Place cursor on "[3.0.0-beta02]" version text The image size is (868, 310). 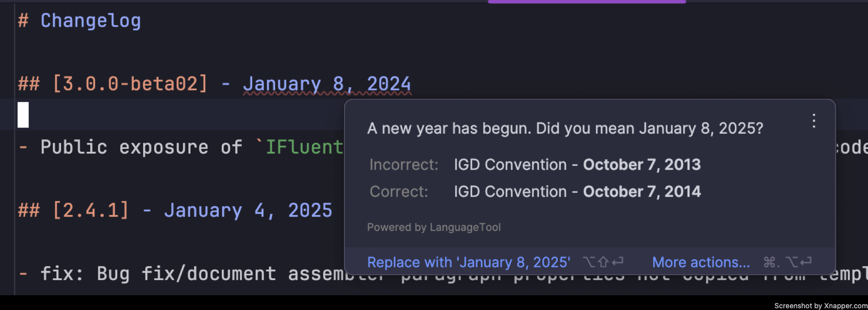(x=130, y=84)
